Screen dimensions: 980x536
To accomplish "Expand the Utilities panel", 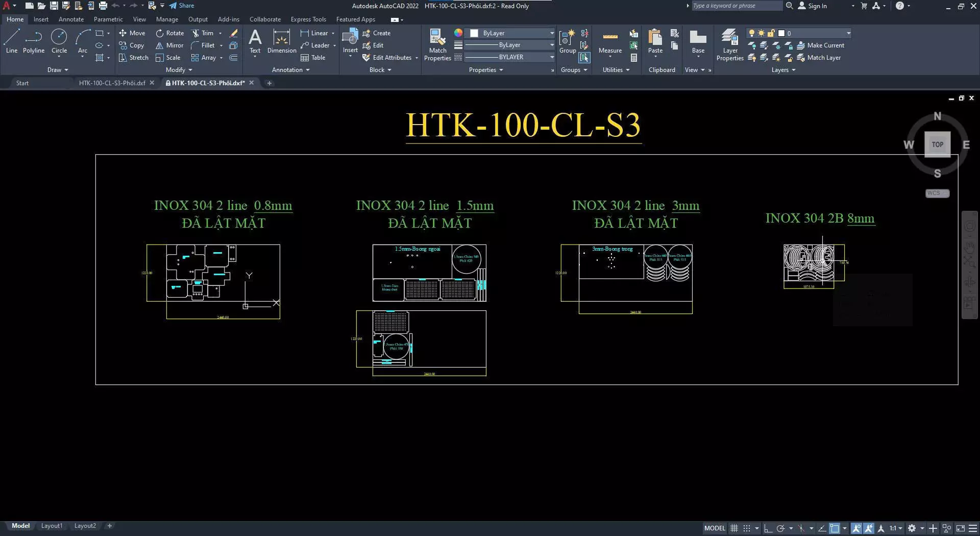I will point(616,70).
